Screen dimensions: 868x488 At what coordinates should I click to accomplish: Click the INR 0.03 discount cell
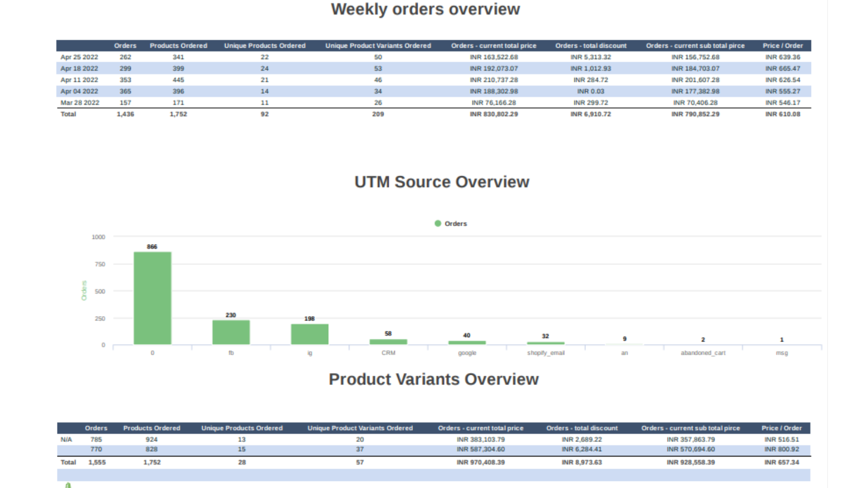591,91
